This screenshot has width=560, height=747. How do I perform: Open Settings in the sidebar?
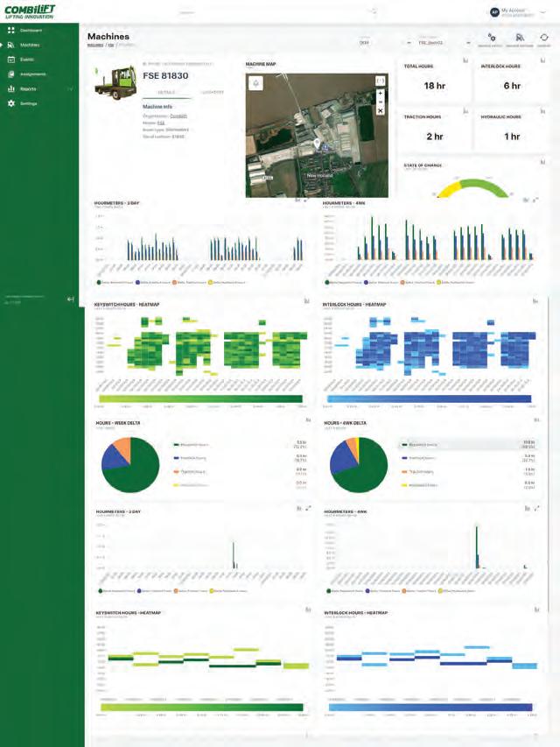click(x=28, y=103)
